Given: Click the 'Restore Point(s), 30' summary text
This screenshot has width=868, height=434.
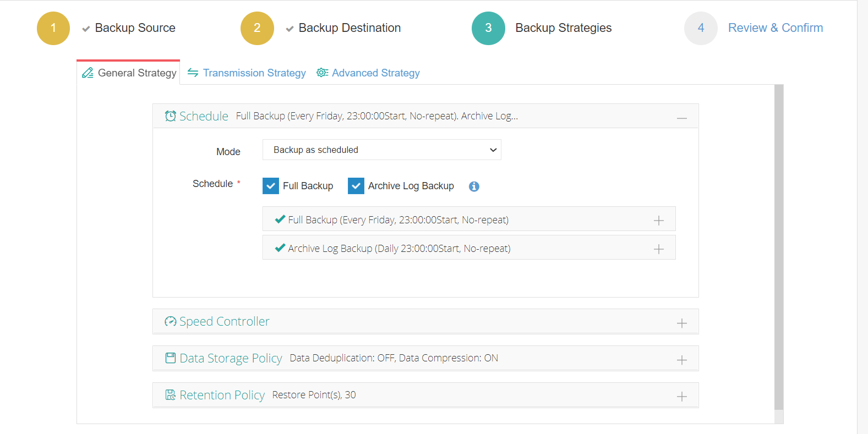Looking at the screenshot, I should (x=314, y=395).
